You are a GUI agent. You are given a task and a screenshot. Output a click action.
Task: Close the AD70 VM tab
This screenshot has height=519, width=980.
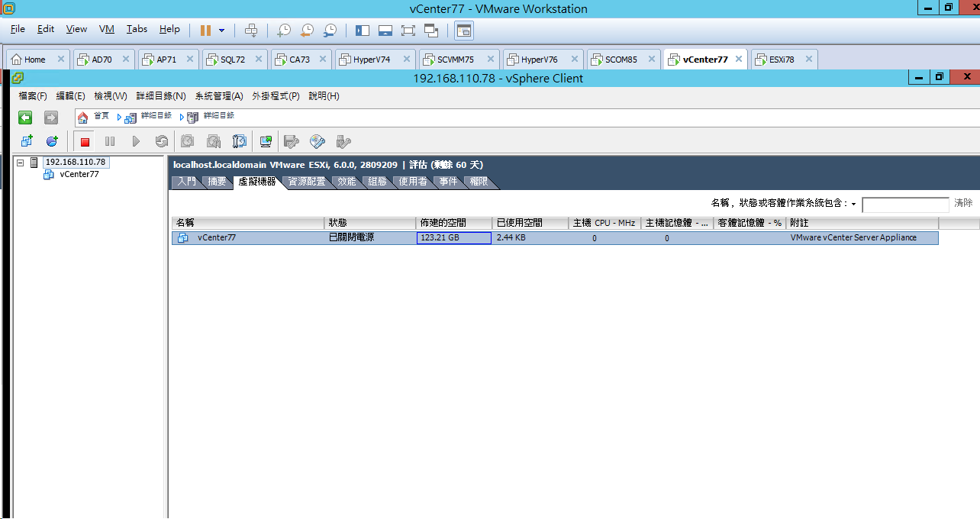point(125,59)
